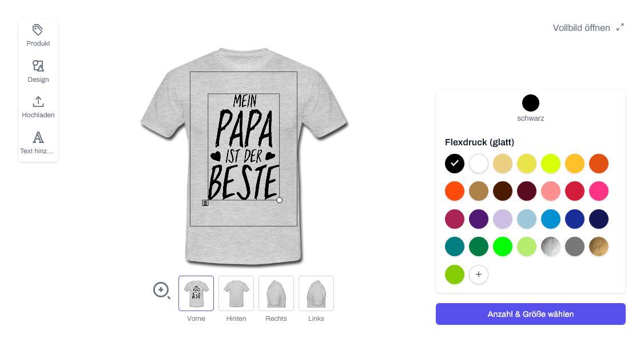Click the resize handle of the design
This screenshot has height=342, width=644.
point(280,200)
